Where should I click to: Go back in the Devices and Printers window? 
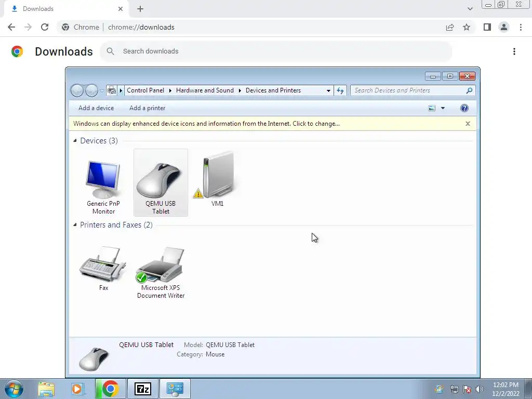(x=77, y=90)
